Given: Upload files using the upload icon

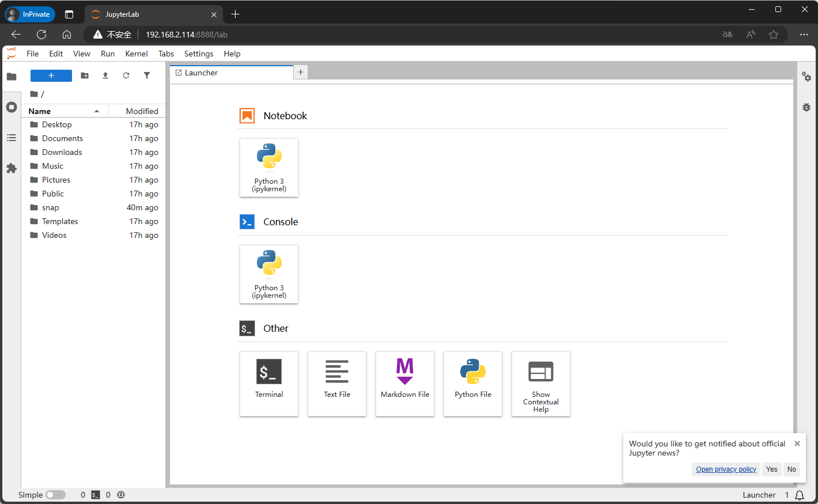Looking at the screenshot, I should (105, 75).
